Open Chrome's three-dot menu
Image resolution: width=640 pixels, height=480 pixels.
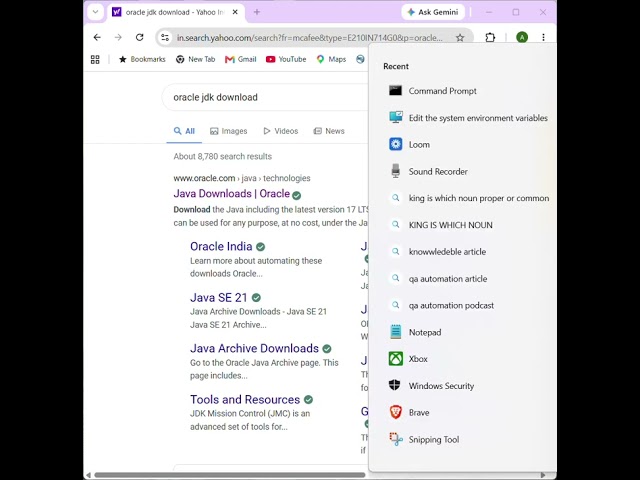pyautogui.click(x=543, y=38)
